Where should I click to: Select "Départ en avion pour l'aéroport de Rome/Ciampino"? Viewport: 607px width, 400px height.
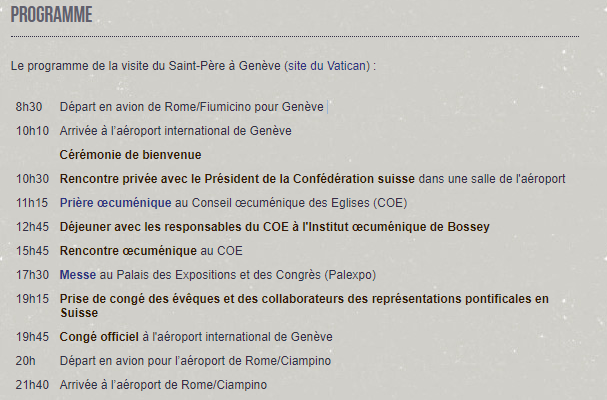(195, 361)
